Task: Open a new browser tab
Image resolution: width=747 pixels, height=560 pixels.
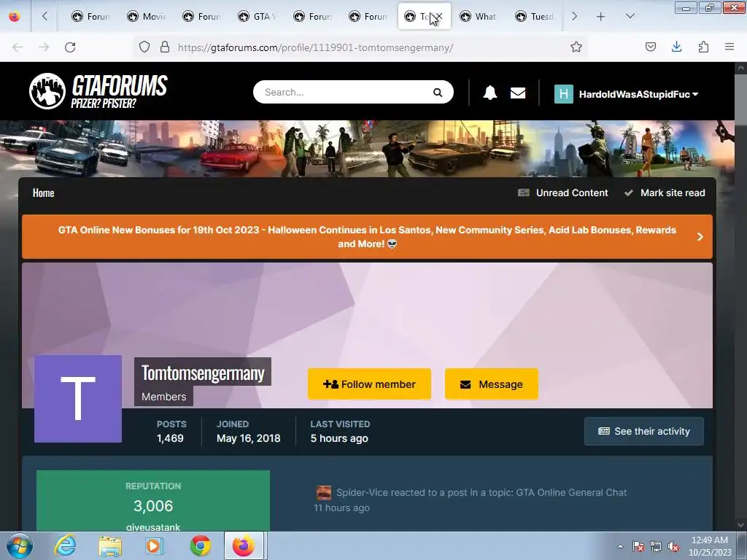Action: [601, 17]
